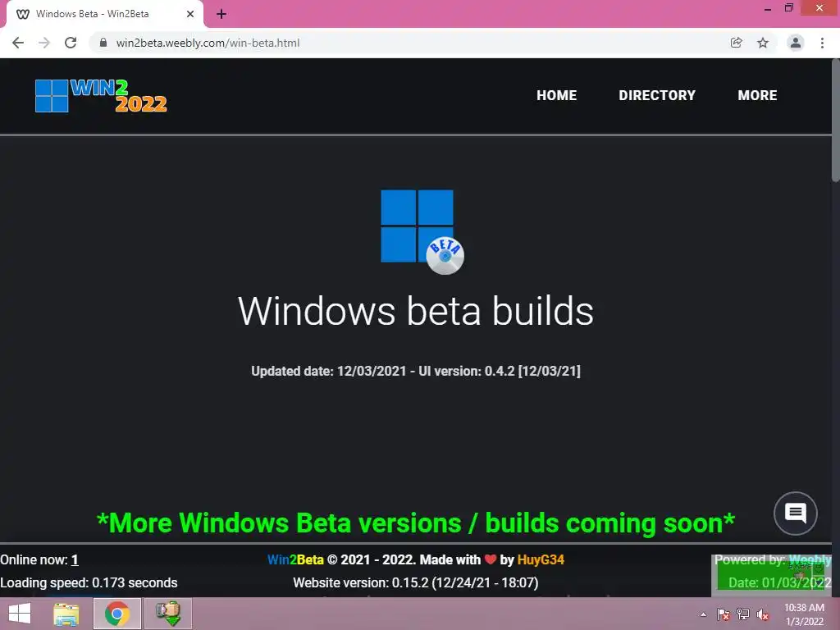Click the Date: 01/03/2022 footer text
This screenshot has width=840, height=630.
pyautogui.click(x=779, y=583)
